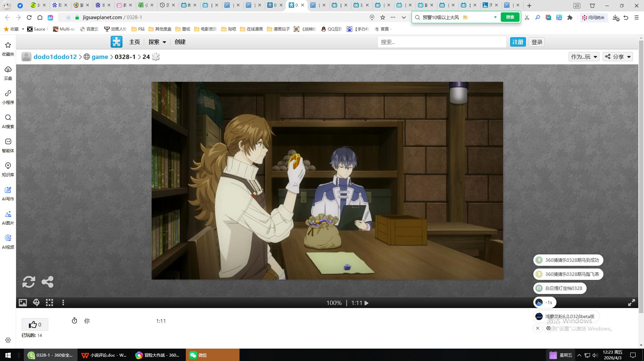Open WeChat from the taskbar
Screen dimensions: 644x361
(x=213, y=355)
